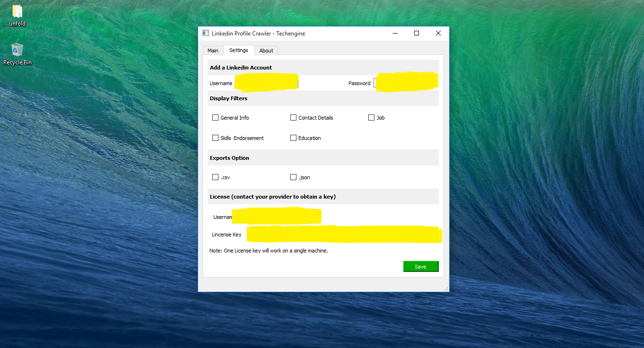
Task: Check the Job display filter
Action: coord(372,118)
